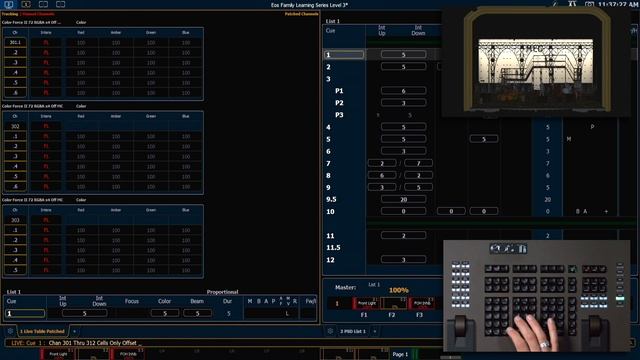Select channel 301.1 cell in live table
This screenshot has height=360, width=640.
pyautogui.click(x=15, y=42)
